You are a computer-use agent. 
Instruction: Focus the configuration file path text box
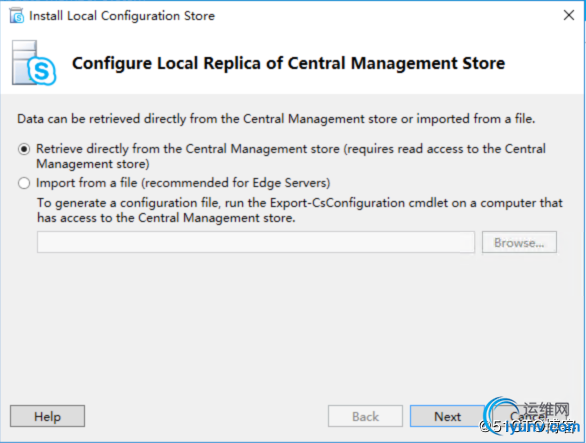[256, 242]
